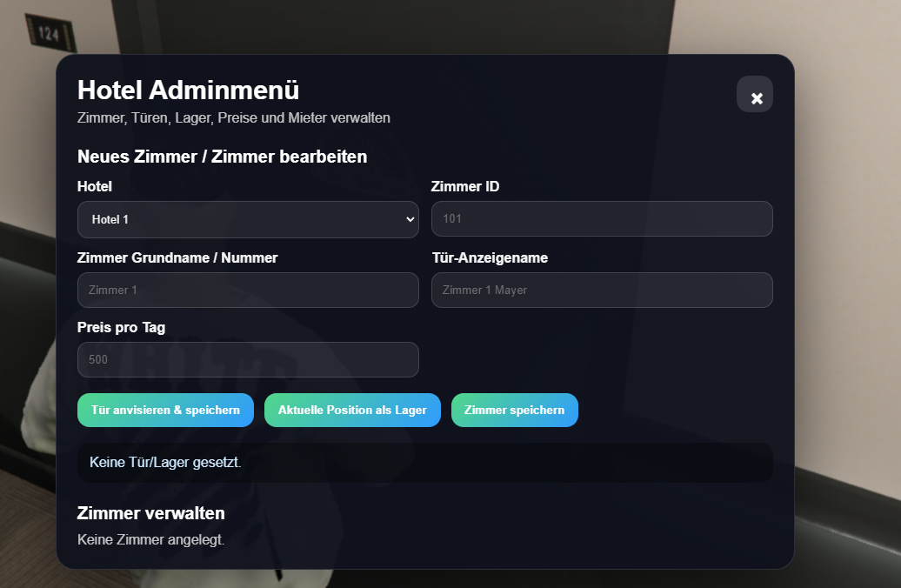
Task: Click the 'Keine Tür/Lager gesetzt.' status text
Action: (165, 462)
